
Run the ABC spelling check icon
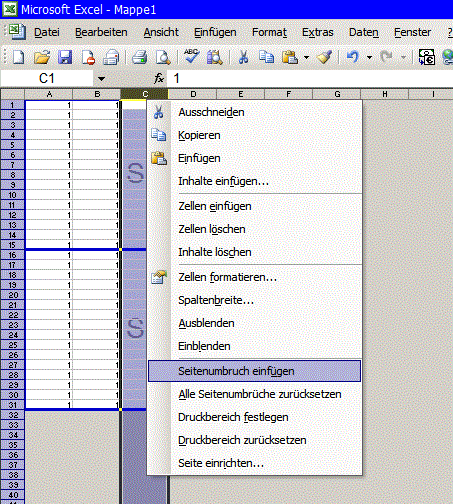[x=192, y=57]
